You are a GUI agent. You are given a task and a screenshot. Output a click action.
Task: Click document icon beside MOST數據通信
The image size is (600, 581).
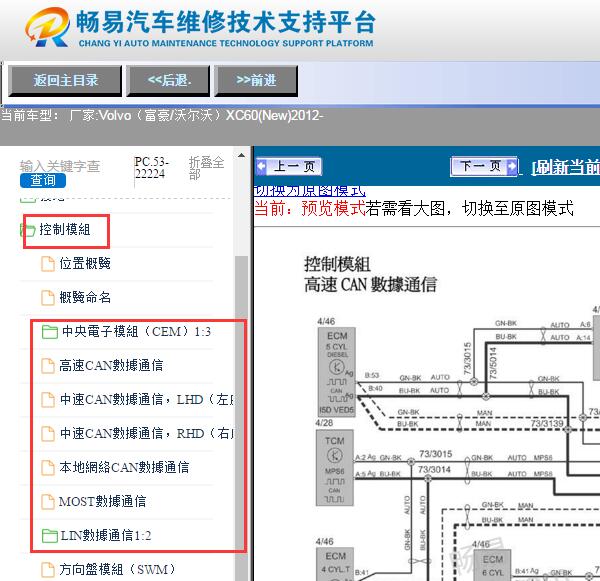click(x=48, y=502)
